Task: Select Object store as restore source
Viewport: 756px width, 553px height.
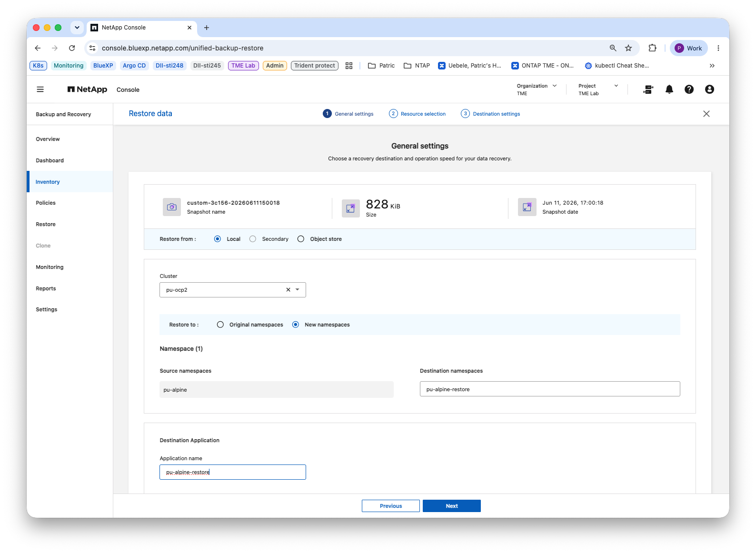Action: [x=301, y=239]
